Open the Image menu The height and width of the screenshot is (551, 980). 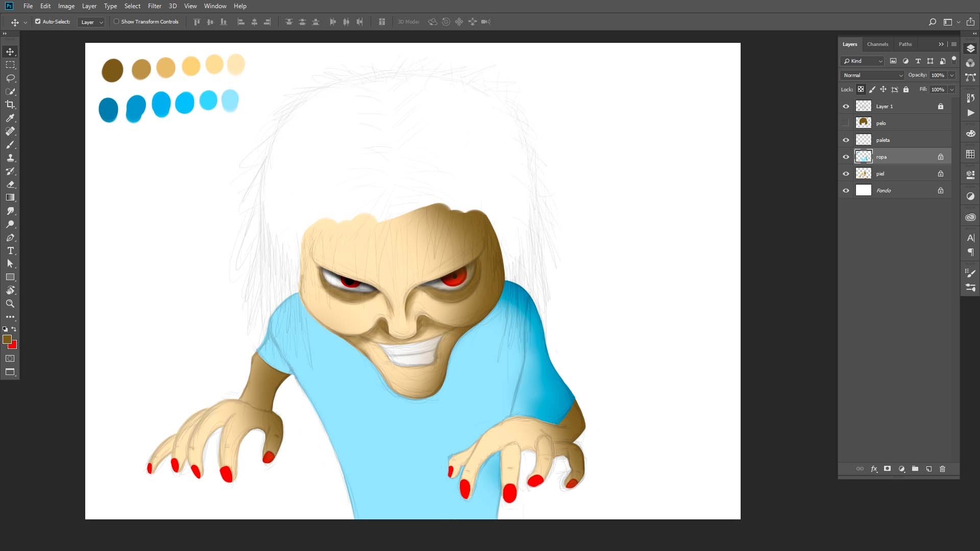pos(66,6)
